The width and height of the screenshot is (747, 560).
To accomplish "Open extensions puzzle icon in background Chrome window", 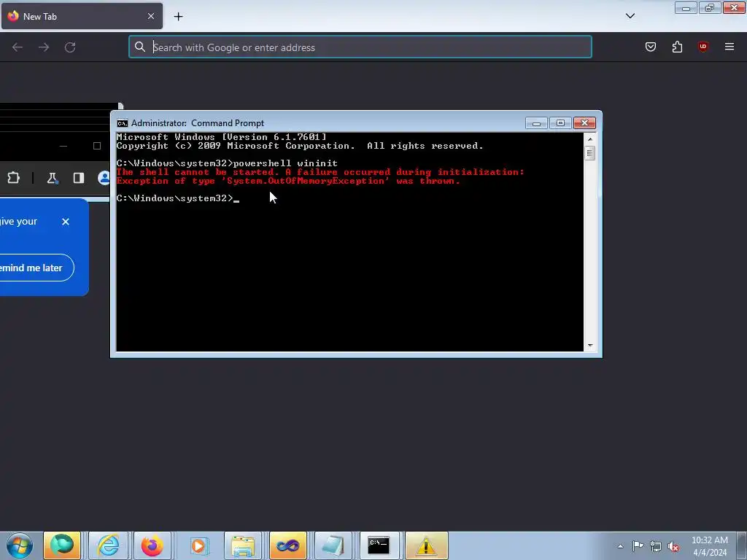I will pyautogui.click(x=13, y=178).
